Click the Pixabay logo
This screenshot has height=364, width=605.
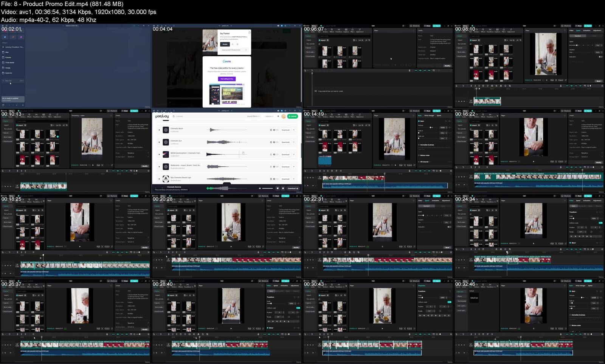tap(162, 116)
